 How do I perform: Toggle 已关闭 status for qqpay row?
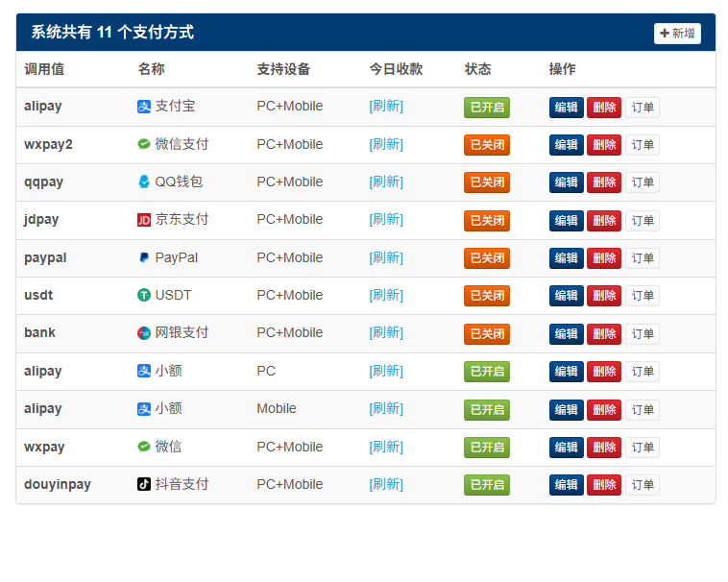coord(487,182)
